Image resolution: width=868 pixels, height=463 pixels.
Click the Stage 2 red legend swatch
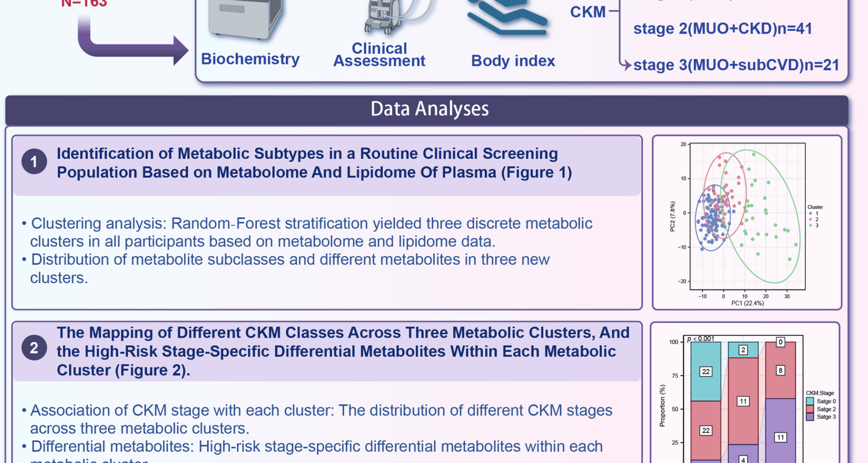tap(810, 409)
